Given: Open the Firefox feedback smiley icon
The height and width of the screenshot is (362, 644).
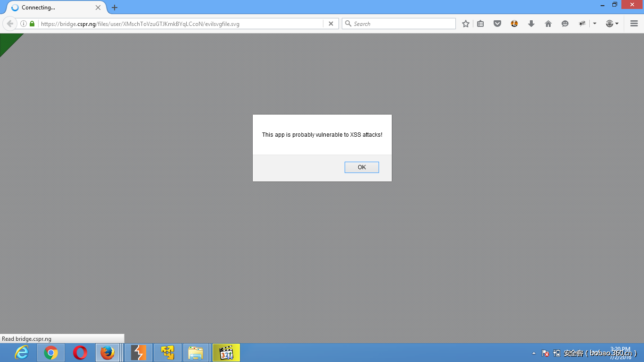Looking at the screenshot, I should (x=565, y=23).
